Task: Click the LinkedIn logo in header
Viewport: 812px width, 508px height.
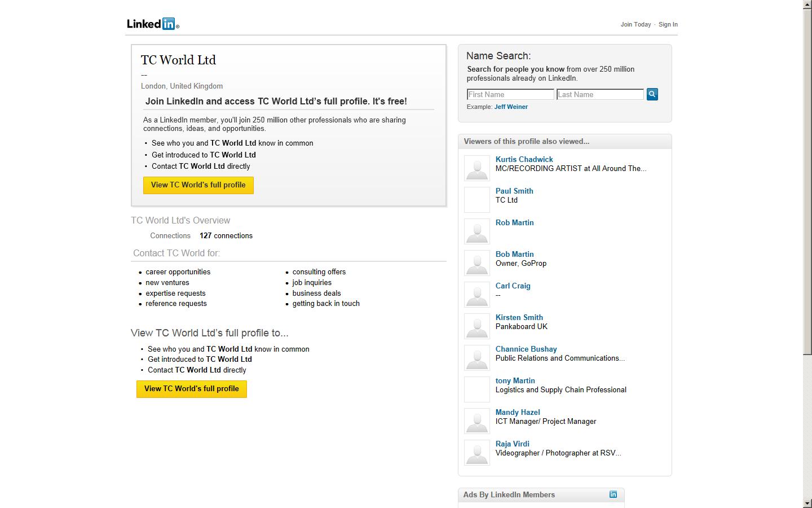Action: 152,24
